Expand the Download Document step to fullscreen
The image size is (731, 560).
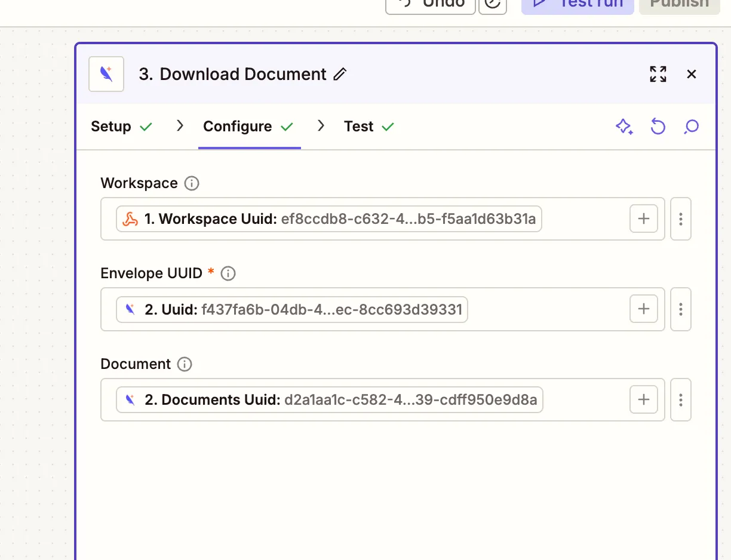658,74
